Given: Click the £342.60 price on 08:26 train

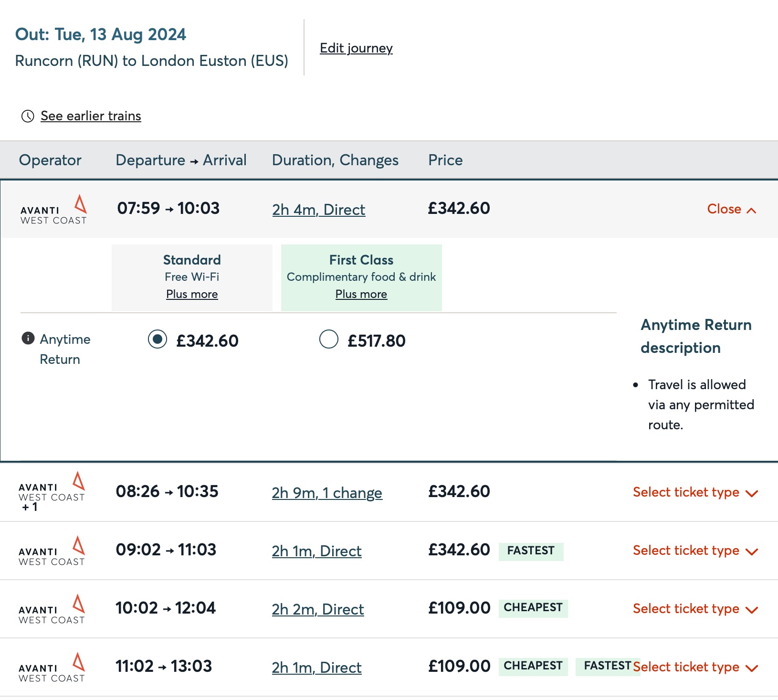Looking at the screenshot, I should click(x=459, y=491).
